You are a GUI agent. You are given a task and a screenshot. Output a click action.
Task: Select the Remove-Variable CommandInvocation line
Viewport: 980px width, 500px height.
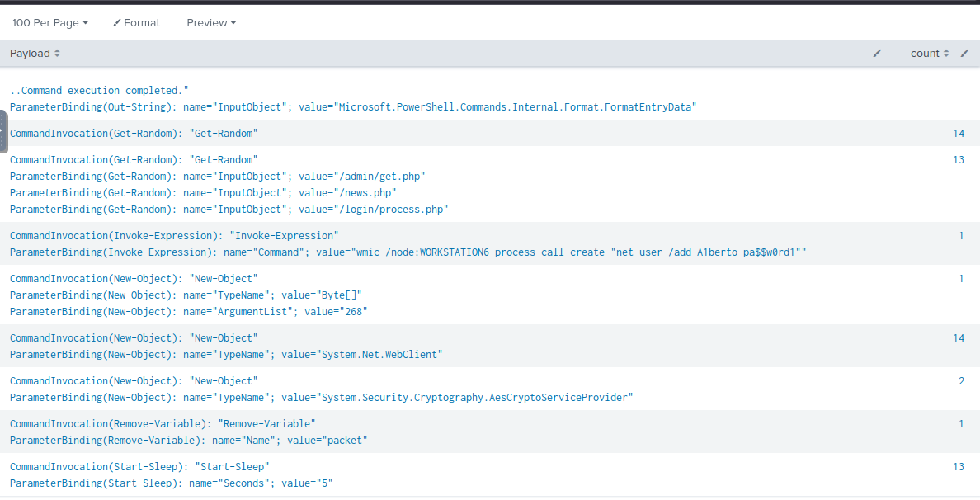coord(163,424)
